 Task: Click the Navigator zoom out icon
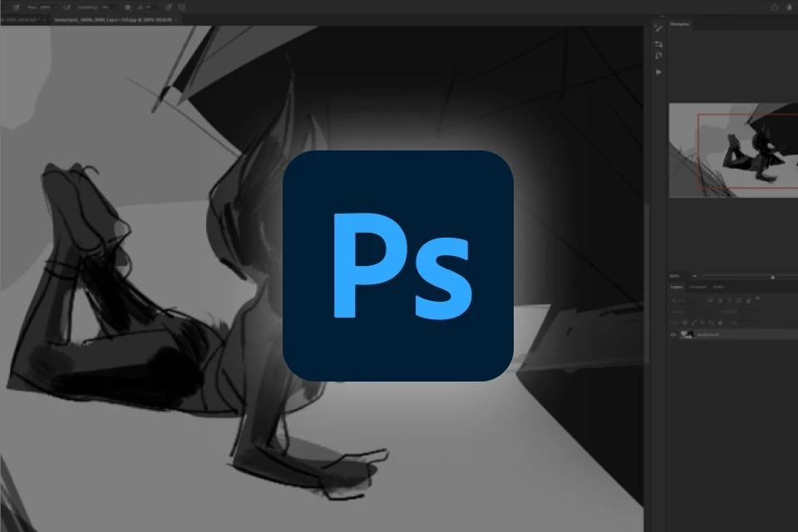click(x=695, y=276)
